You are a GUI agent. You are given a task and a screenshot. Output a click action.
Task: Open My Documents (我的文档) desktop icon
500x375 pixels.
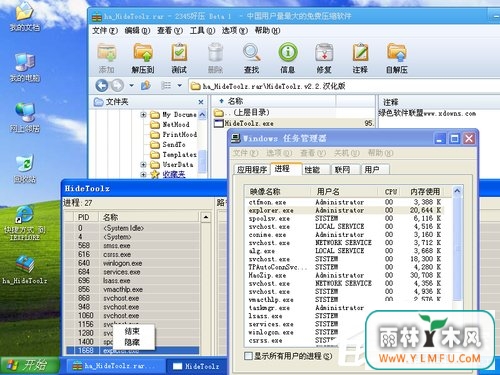pyautogui.click(x=25, y=16)
